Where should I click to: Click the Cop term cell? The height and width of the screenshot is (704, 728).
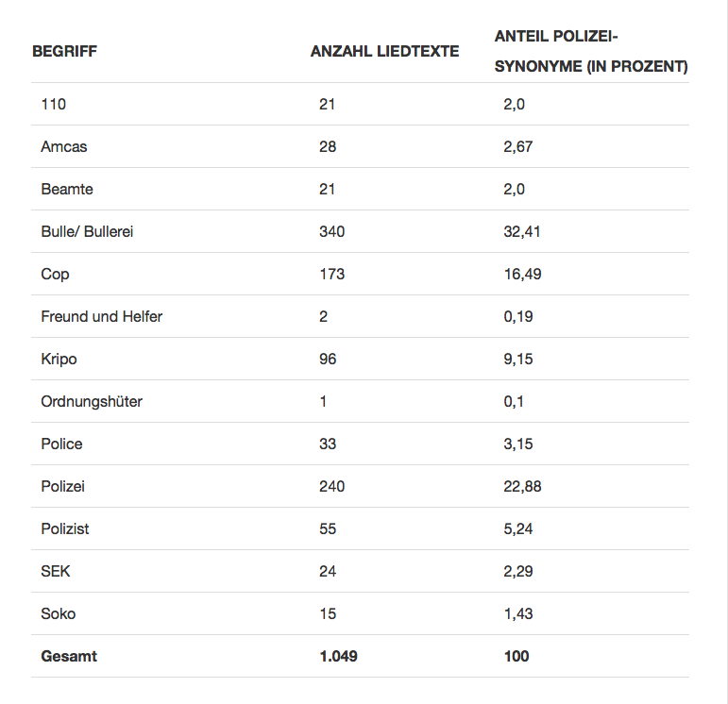tap(56, 274)
